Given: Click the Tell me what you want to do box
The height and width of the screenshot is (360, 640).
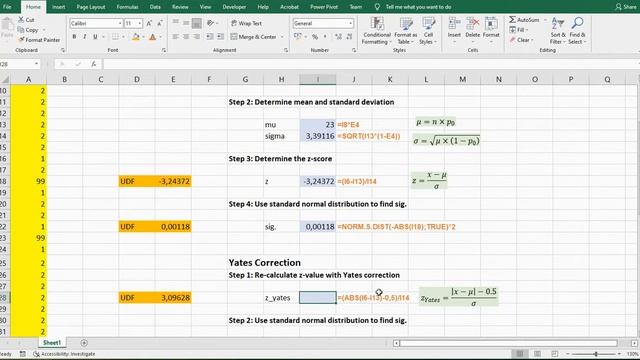Looking at the screenshot, I should pyautogui.click(x=418, y=7).
